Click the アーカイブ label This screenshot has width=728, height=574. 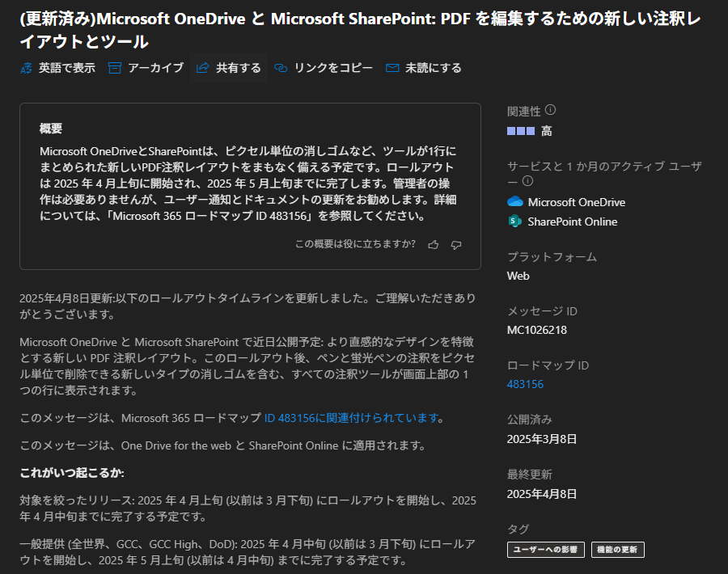[x=156, y=68]
